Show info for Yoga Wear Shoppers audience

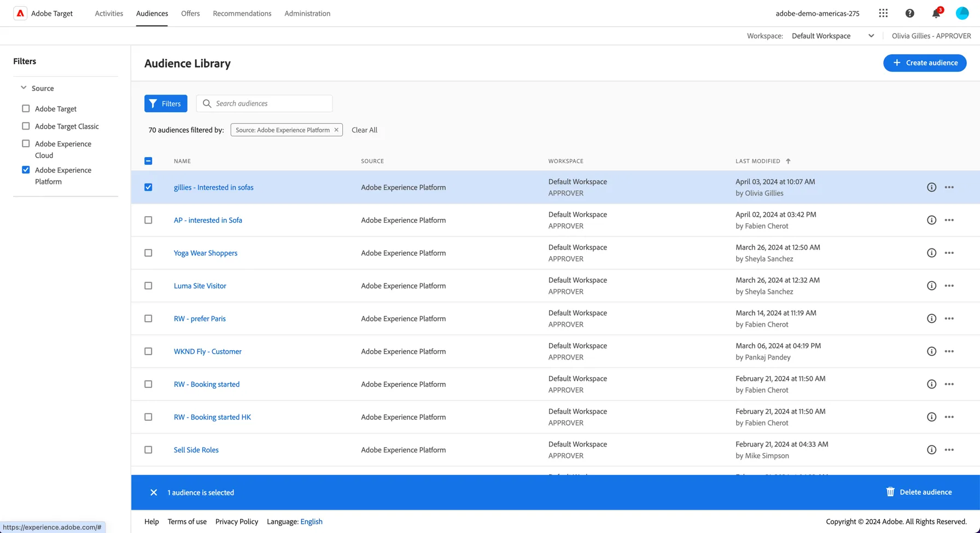931,253
